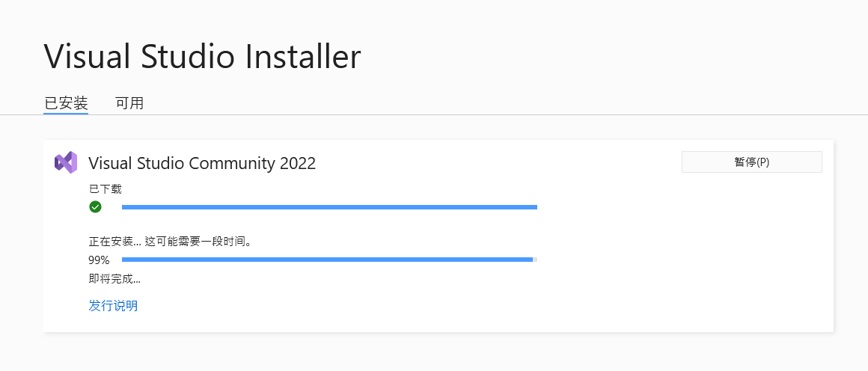Open the 可用 tab

(129, 102)
